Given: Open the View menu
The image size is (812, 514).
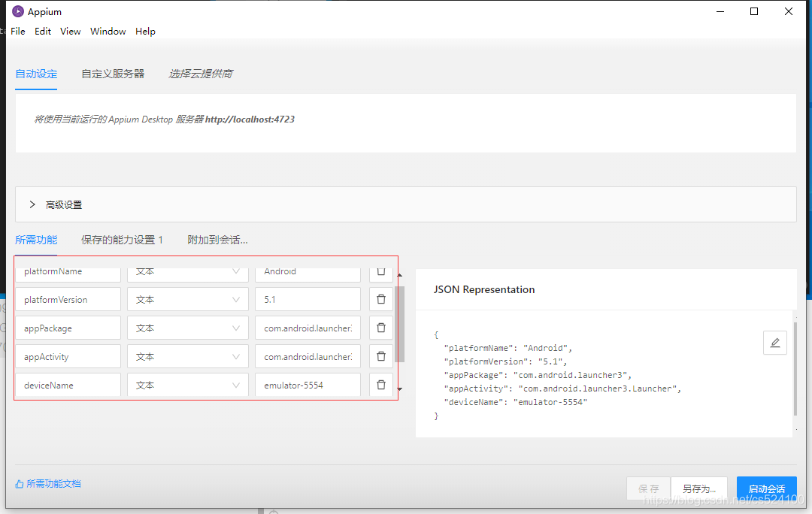Looking at the screenshot, I should click(70, 31).
